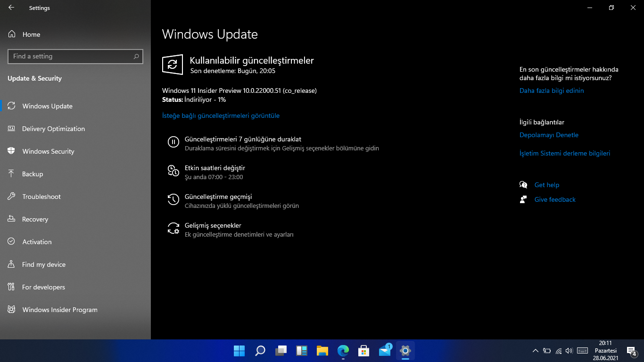This screenshot has width=644, height=362.
Task: Click the Get help link
Action: click(x=546, y=185)
